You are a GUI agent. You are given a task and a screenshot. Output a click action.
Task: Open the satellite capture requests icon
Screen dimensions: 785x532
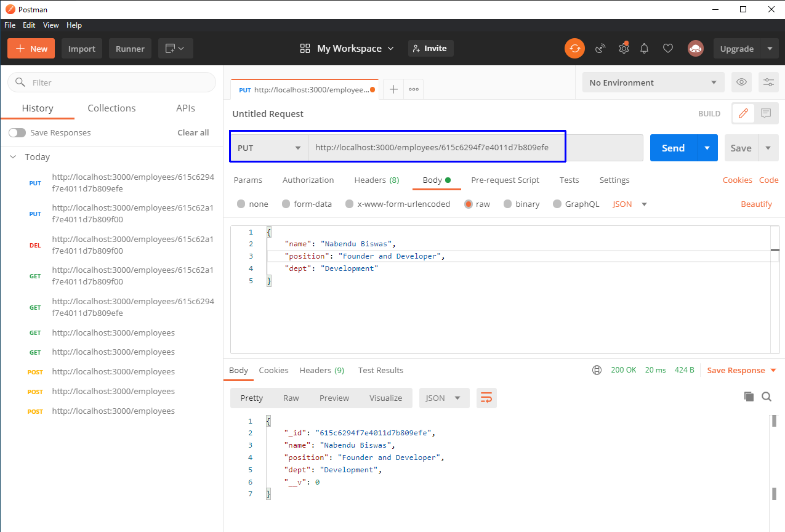[600, 49]
